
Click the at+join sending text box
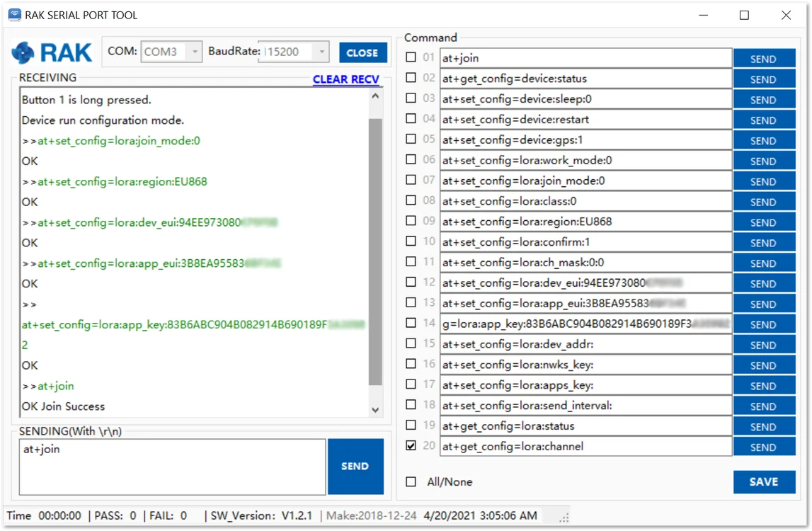pos(173,467)
